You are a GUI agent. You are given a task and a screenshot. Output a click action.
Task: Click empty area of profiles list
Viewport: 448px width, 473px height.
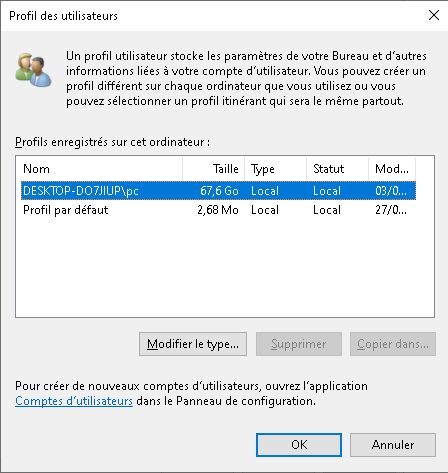[225, 268]
